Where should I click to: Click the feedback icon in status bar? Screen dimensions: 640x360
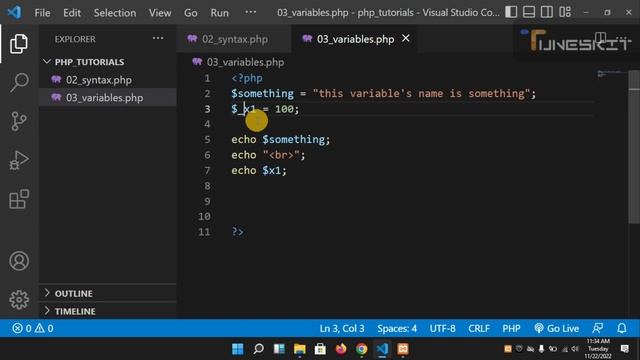[x=598, y=328]
